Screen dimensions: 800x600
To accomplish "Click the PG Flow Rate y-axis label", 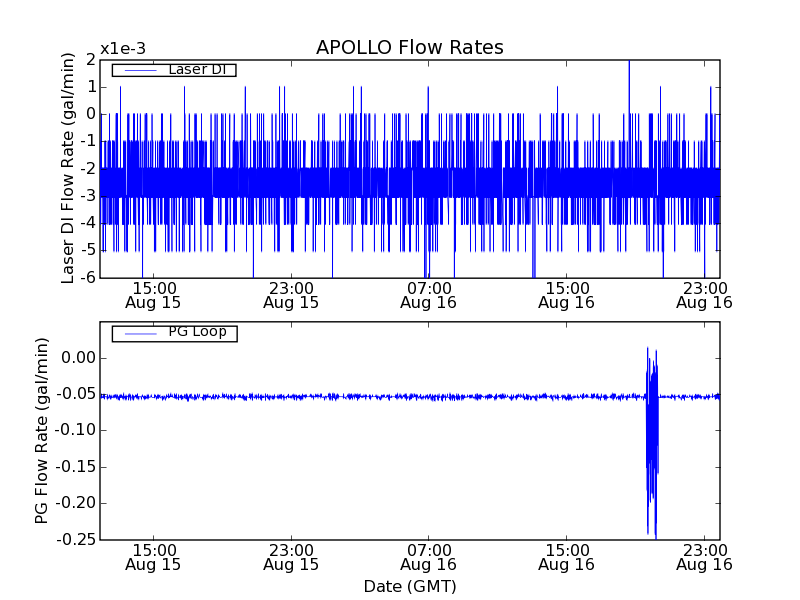I will [42, 431].
